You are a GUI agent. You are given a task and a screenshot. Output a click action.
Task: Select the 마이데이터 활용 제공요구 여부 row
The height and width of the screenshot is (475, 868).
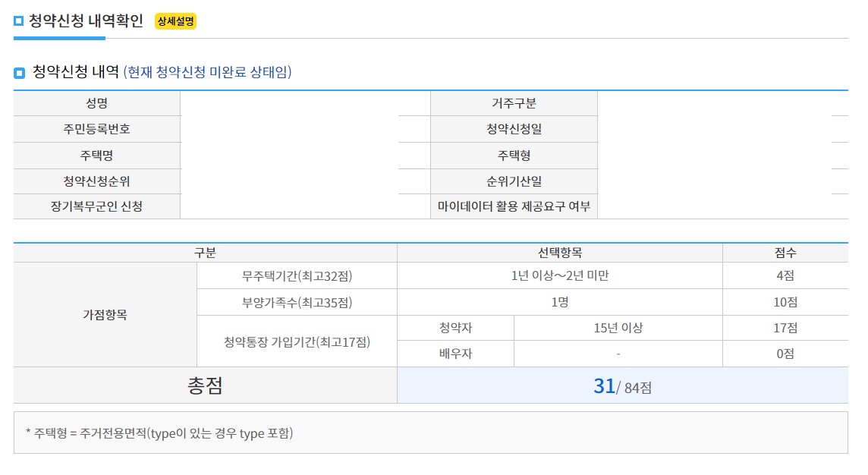[x=513, y=206]
